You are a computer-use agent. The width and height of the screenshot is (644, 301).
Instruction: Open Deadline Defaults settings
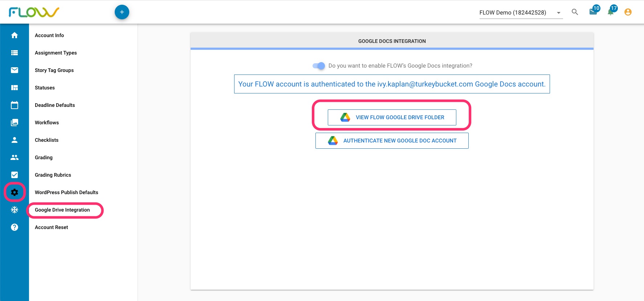click(55, 105)
